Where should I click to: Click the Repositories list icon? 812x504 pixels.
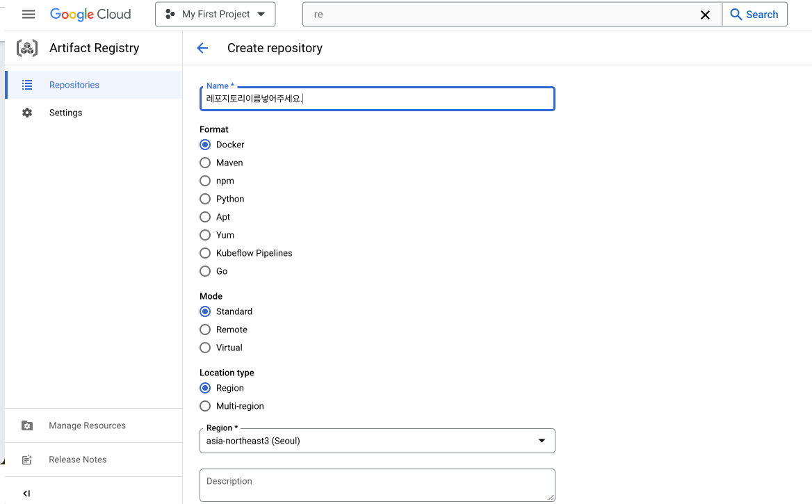point(27,85)
